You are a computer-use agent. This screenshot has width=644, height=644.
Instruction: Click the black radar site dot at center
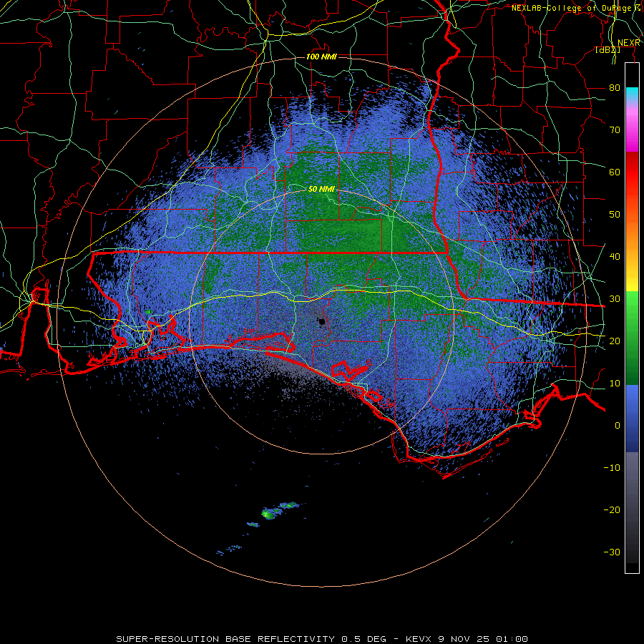(322, 322)
